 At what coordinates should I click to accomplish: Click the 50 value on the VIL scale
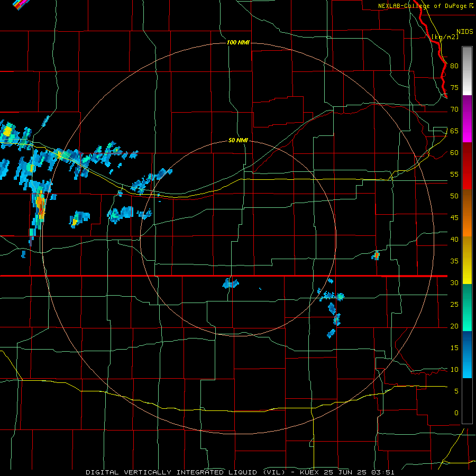[x=454, y=196]
